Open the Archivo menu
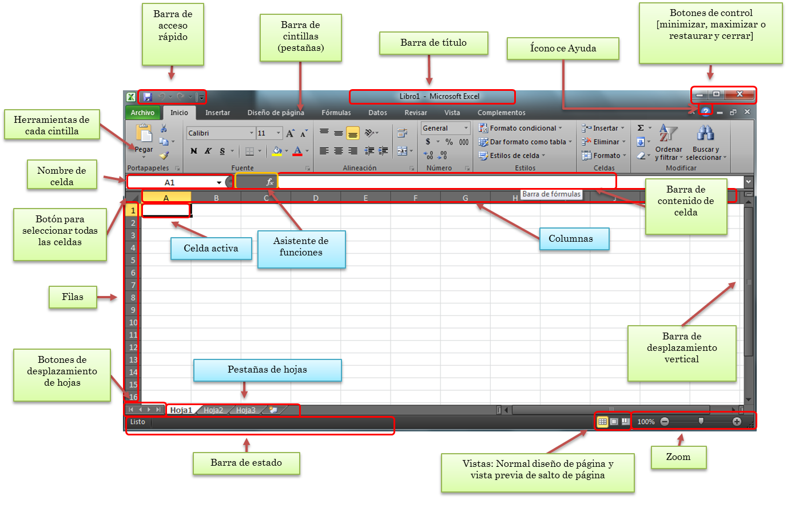Viewport: 787px width, 532px height. [x=142, y=113]
